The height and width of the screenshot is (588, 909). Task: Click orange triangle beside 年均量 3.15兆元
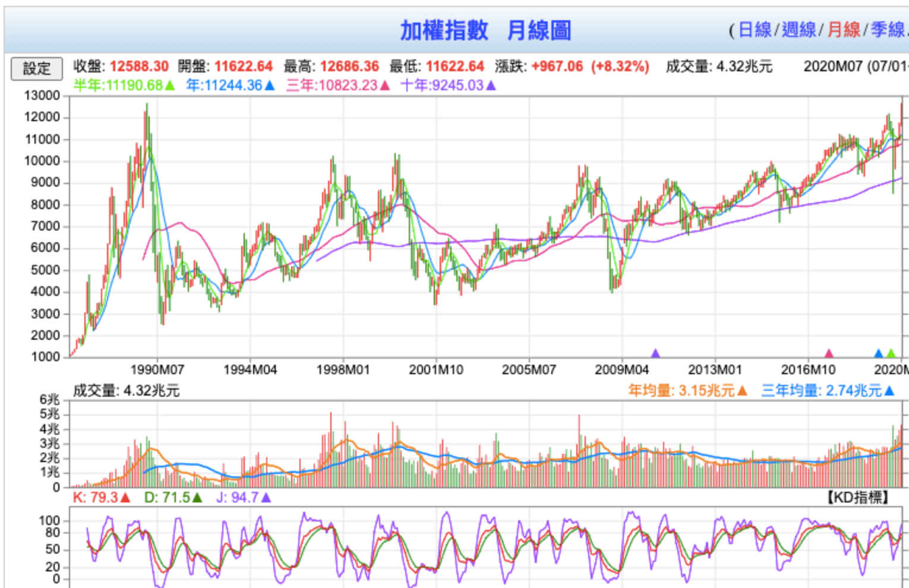pos(741,391)
